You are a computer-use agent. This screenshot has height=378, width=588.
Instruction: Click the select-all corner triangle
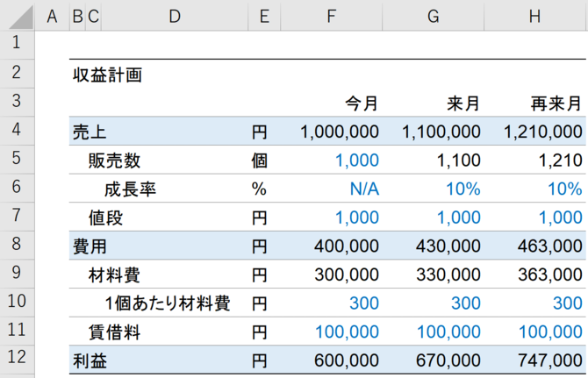pos(21,18)
